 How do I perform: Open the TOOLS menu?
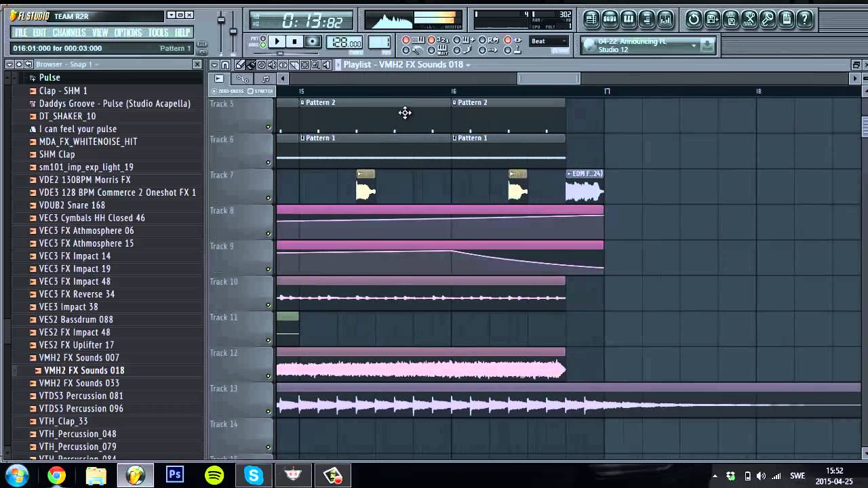158,33
